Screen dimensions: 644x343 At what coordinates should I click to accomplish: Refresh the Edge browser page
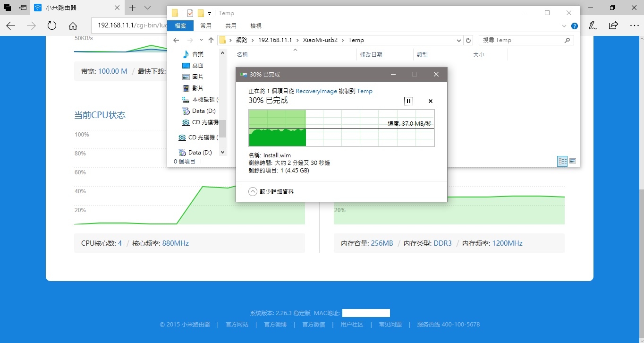[x=52, y=26]
